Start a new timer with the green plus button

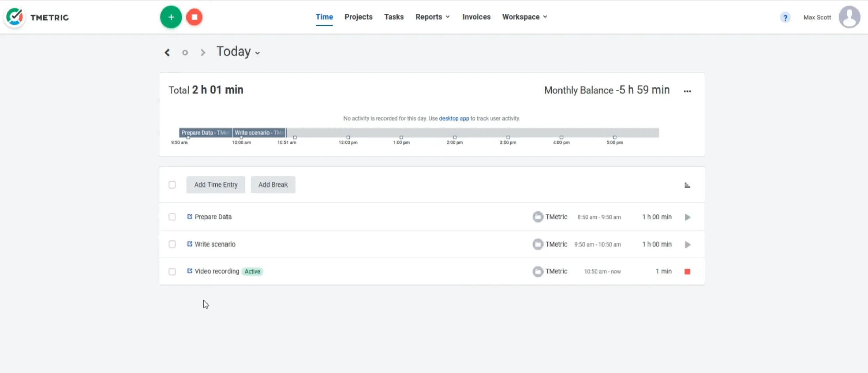(171, 17)
